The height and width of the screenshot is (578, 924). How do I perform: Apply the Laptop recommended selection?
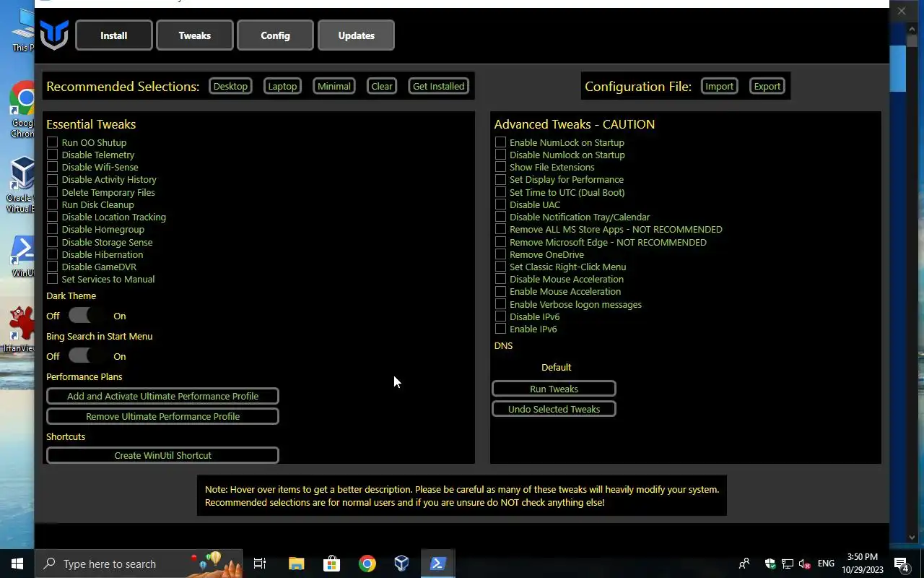[282, 86]
